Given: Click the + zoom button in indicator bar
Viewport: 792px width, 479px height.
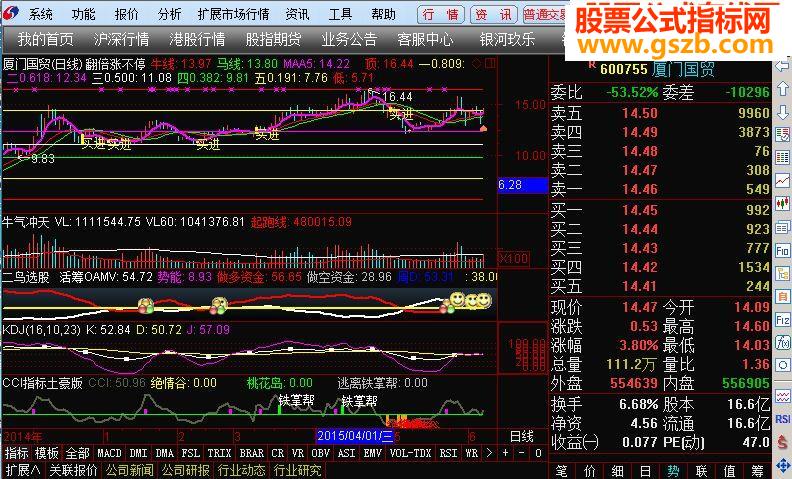Looking at the screenshot, I should point(505,453).
